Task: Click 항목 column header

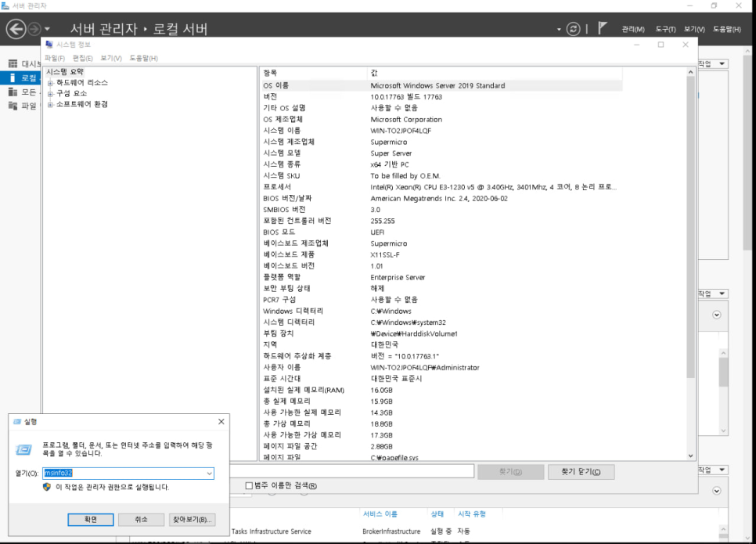Action: click(x=315, y=73)
